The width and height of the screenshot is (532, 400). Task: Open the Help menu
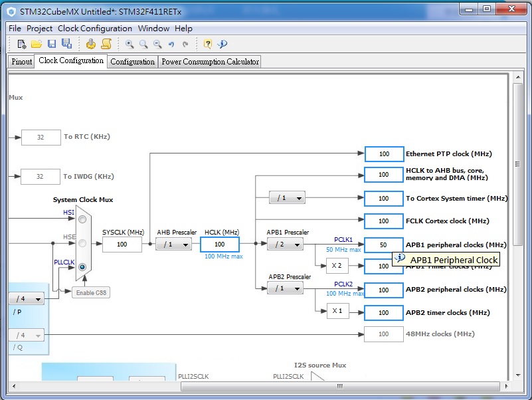pos(183,28)
